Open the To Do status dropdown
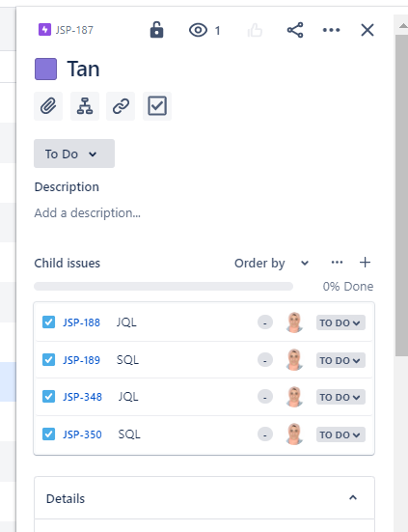 74,154
